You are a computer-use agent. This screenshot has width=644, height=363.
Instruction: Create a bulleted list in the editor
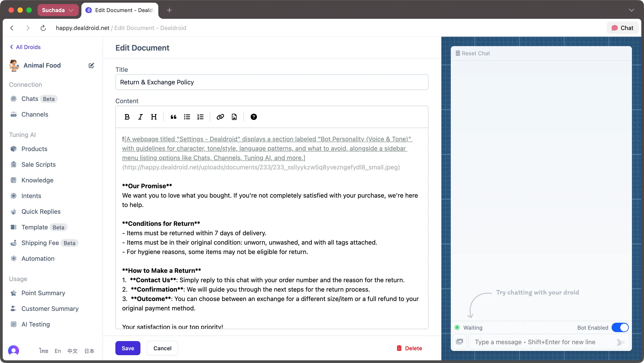tap(187, 117)
